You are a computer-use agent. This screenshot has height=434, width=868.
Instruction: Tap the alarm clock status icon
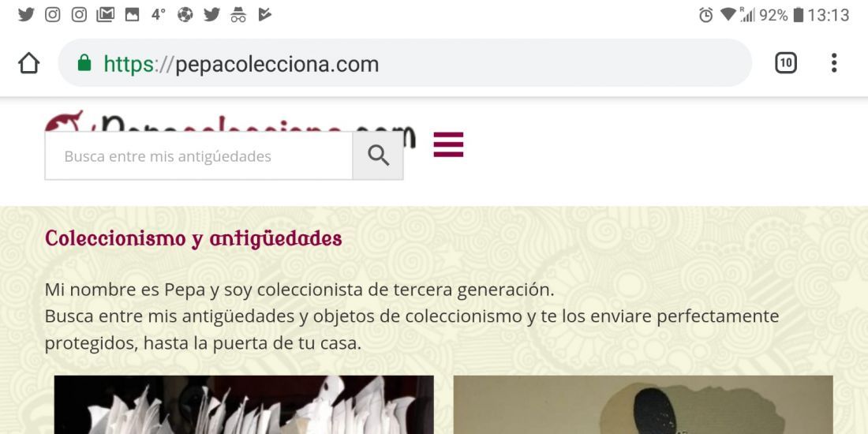705,15
